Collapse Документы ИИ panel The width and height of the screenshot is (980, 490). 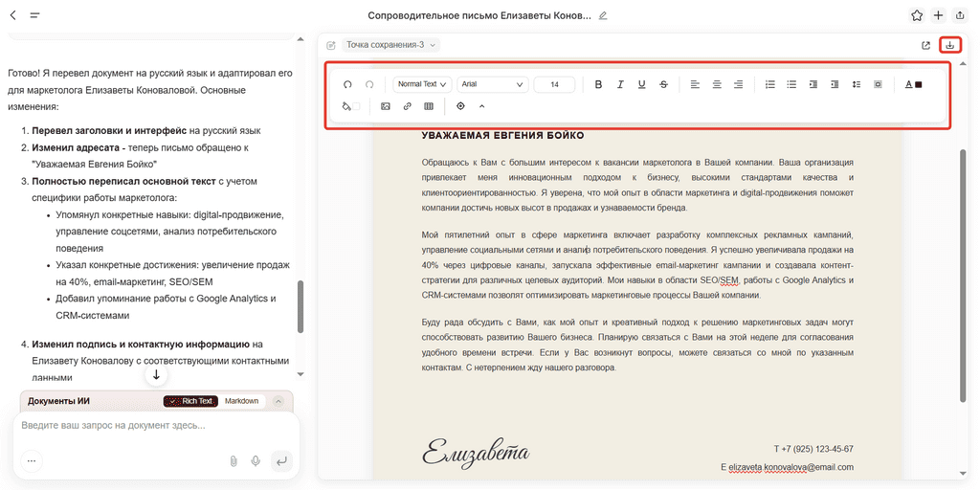[279, 401]
